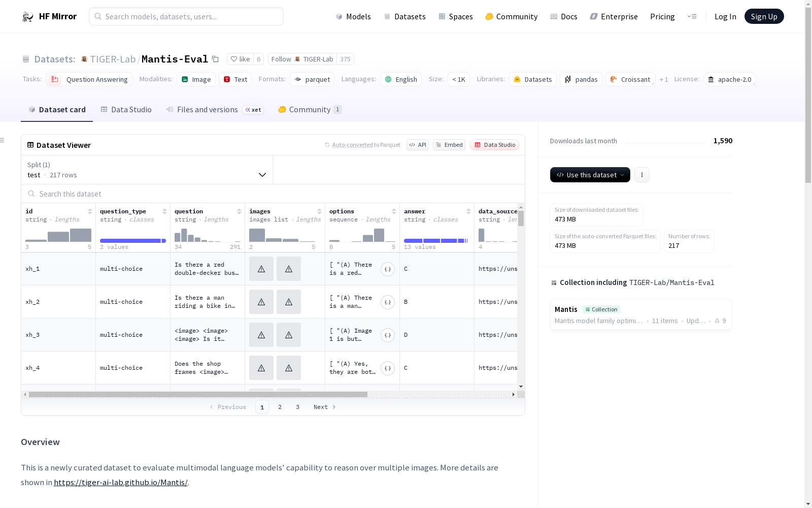This screenshot has width=812, height=508.
Task: Expand the +1 additional libraries
Action: coord(663,80)
